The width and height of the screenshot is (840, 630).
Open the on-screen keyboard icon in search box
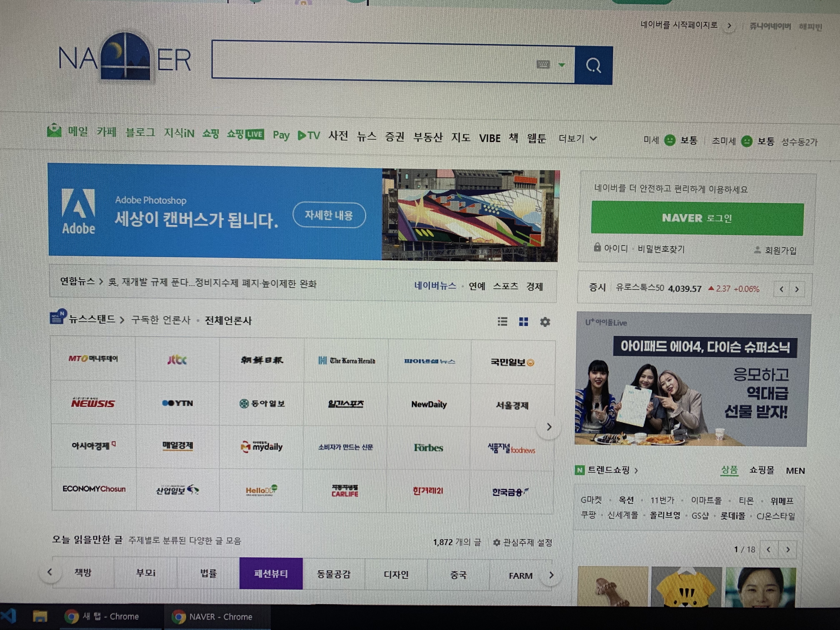pyautogui.click(x=543, y=65)
